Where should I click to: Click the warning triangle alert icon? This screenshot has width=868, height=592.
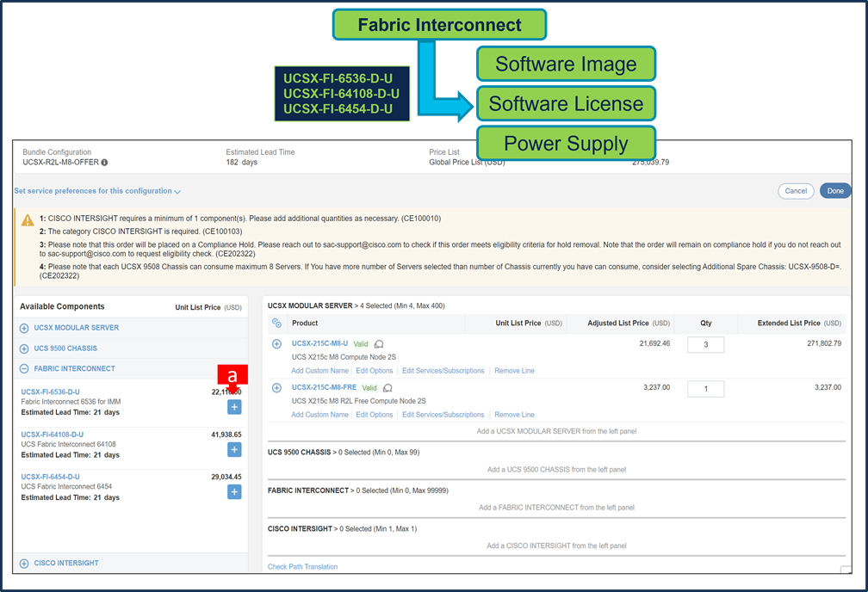click(x=28, y=220)
